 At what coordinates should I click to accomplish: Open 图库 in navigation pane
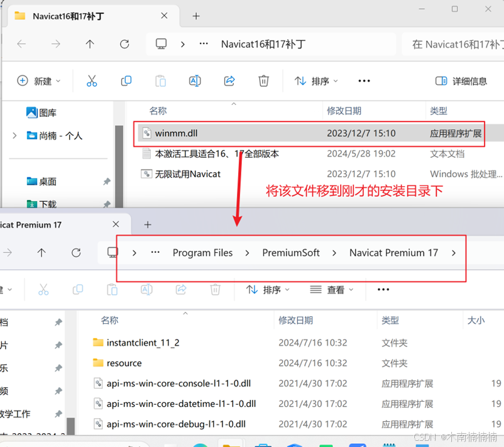pyautogui.click(x=41, y=113)
